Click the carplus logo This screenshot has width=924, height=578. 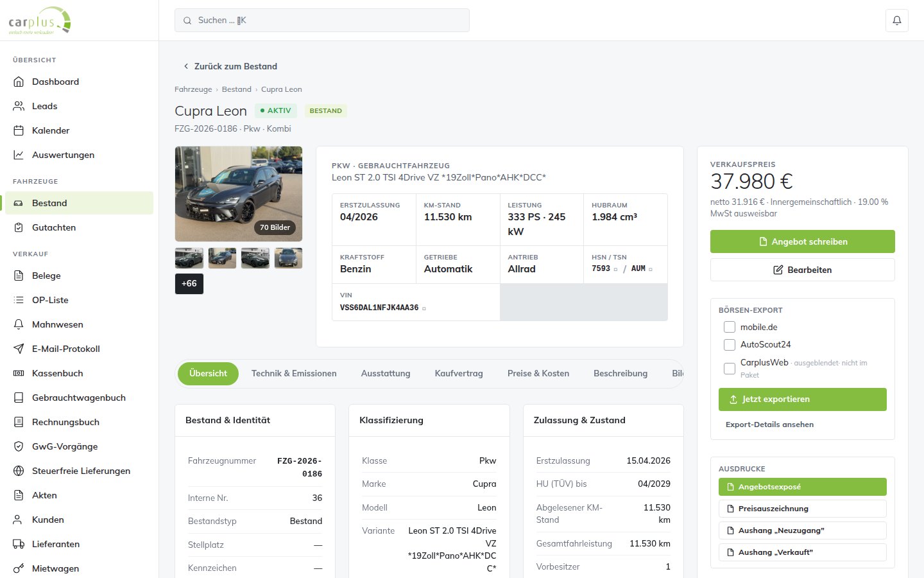click(40, 21)
